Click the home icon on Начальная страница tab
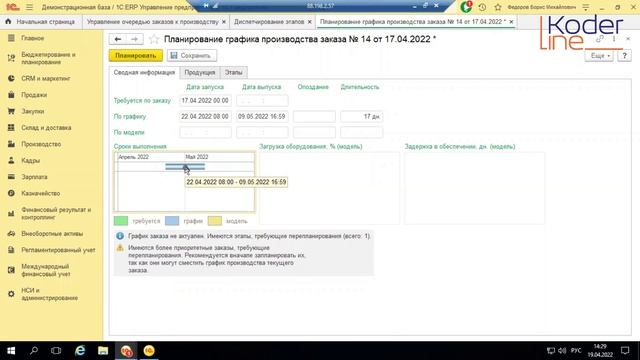 [x=8, y=22]
